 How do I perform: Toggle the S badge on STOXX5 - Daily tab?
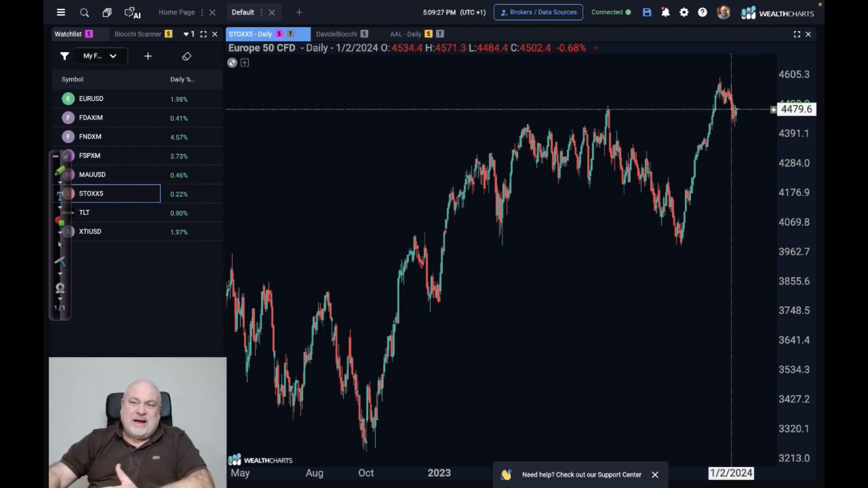(x=279, y=34)
